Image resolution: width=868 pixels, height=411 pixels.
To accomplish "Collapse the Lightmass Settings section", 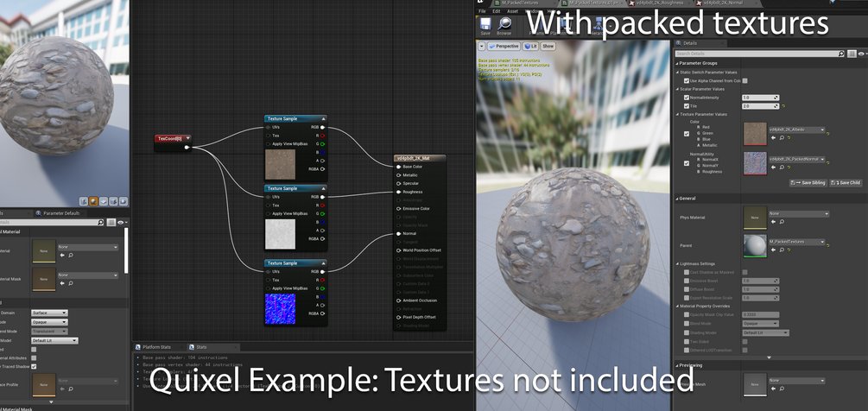I will click(678, 264).
